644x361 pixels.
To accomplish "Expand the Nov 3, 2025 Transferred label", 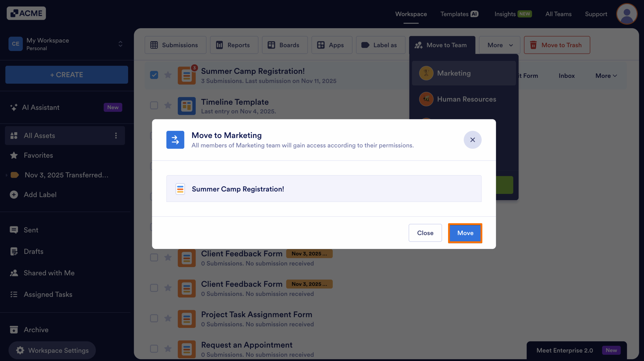I will (x=6, y=175).
